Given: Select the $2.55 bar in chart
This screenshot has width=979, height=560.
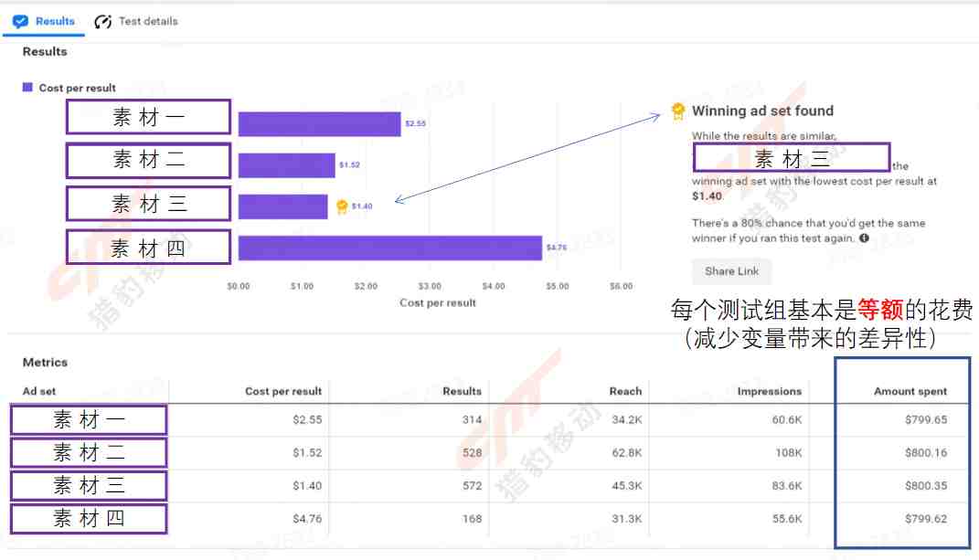Looking at the screenshot, I should [320, 123].
